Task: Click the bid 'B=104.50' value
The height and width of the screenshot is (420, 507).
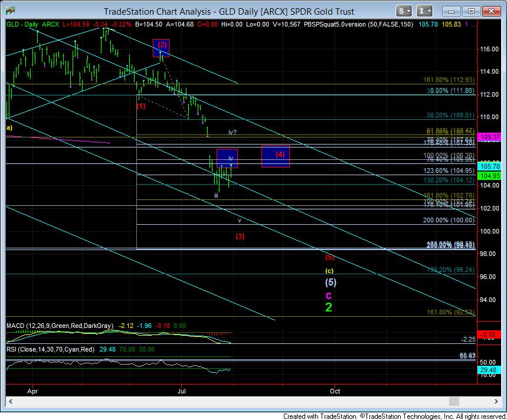Action: pyautogui.click(x=149, y=24)
